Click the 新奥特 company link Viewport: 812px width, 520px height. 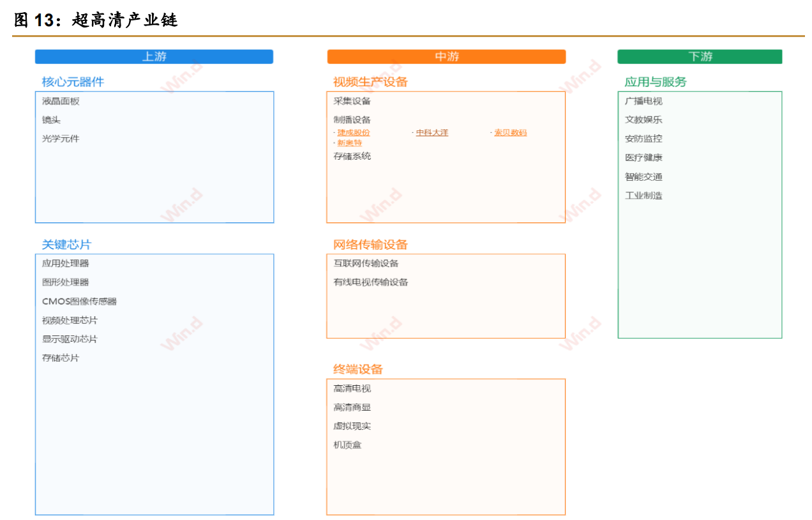pos(349,143)
